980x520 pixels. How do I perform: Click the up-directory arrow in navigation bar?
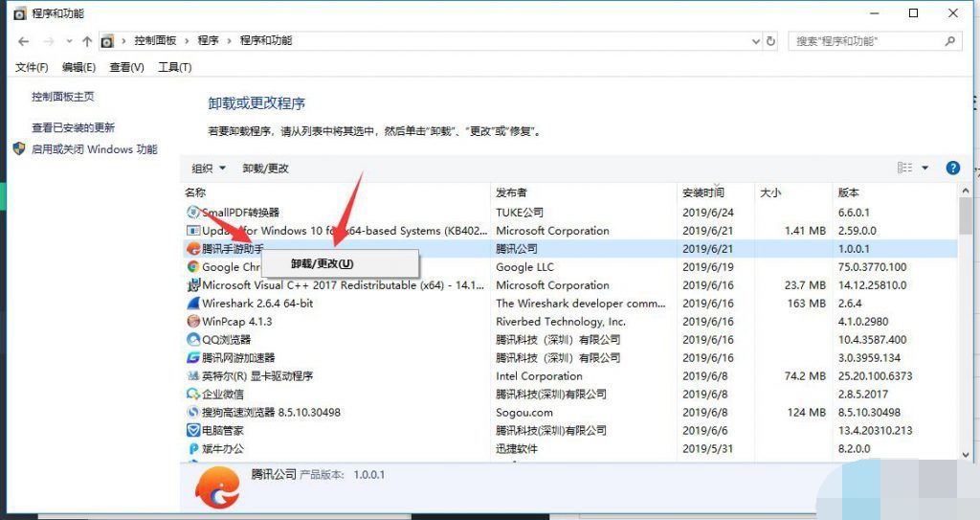pyautogui.click(x=87, y=41)
